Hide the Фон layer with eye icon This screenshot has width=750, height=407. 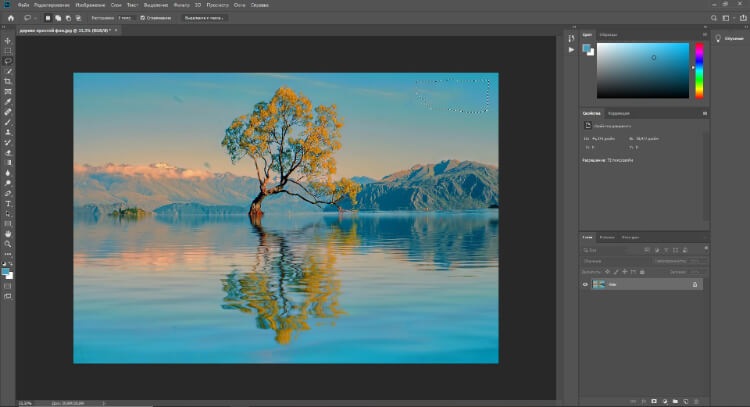point(586,285)
